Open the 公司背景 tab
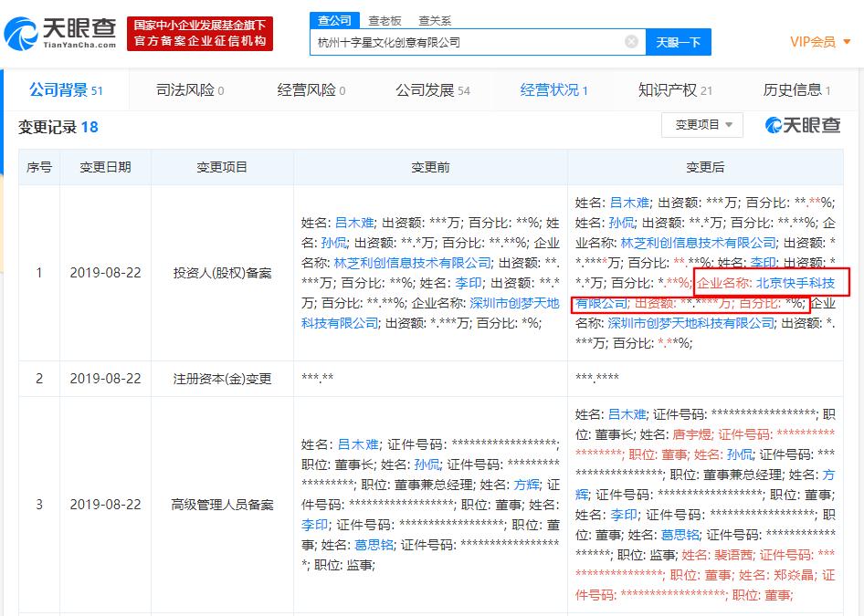The height and width of the screenshot is (616, 864). point(66,89)
